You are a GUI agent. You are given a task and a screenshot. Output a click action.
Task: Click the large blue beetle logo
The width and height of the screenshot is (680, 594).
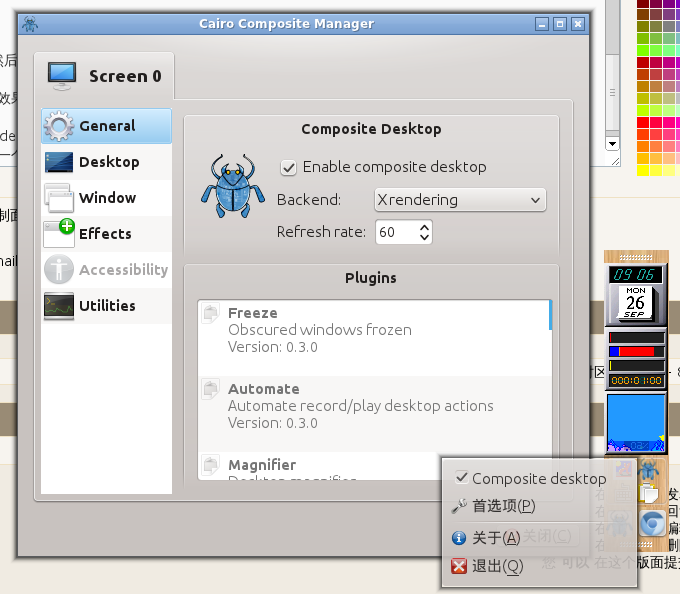coord(233,186)
